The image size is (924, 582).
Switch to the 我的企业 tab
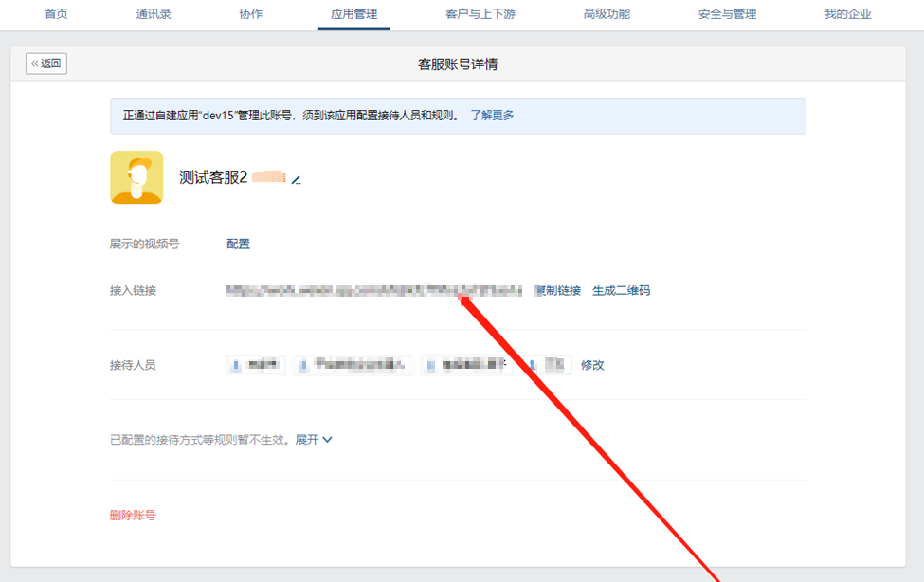847,14
